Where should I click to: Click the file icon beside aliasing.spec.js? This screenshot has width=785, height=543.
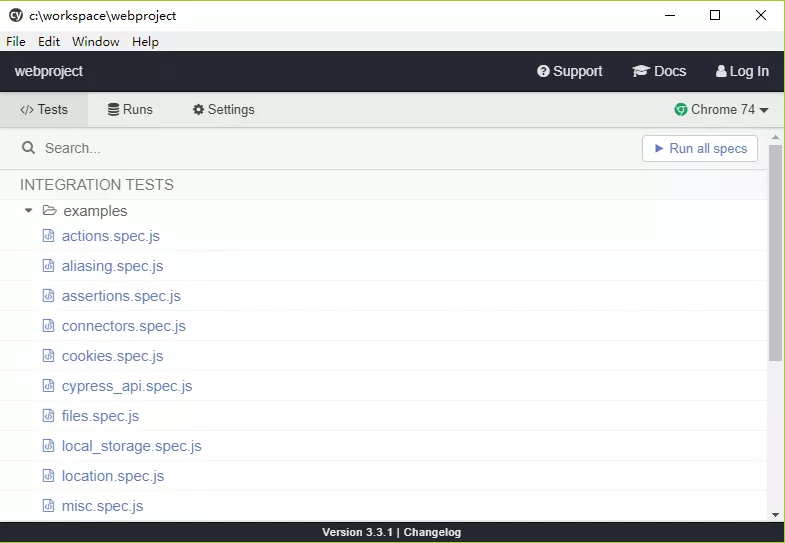tap(48, 265)
